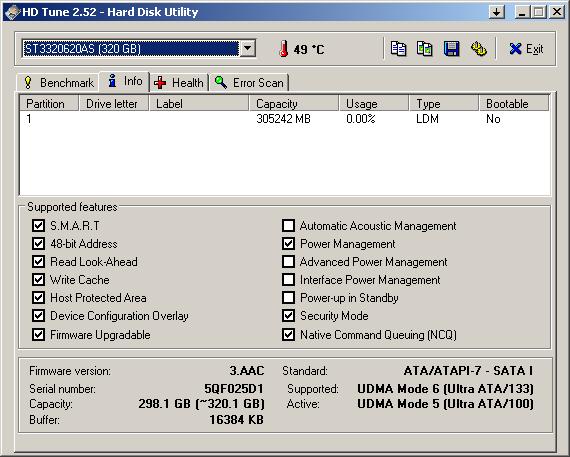Go to the Error Scan tab
Image resolution: width=570 pixels, height=457 pixels.
tap(249, 83)
